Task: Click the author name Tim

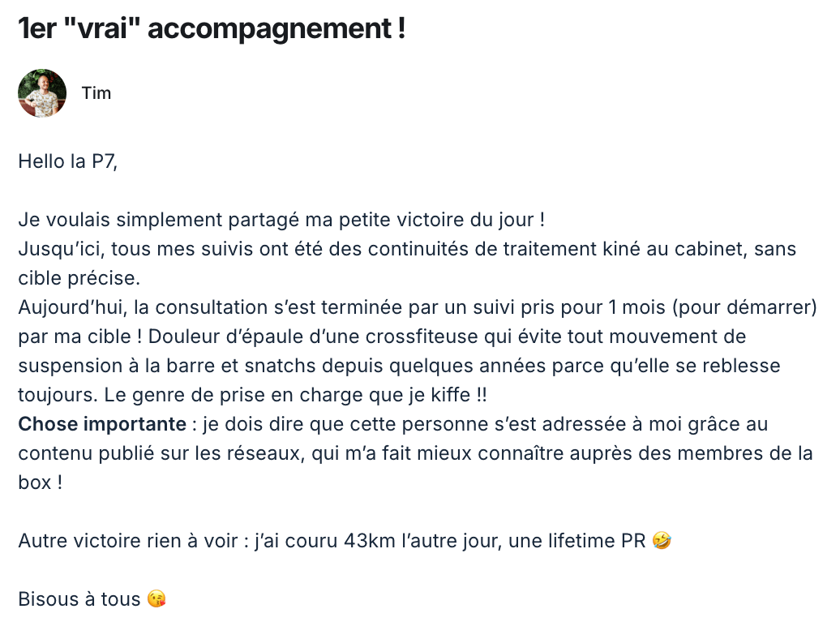Action: (96, 93)
